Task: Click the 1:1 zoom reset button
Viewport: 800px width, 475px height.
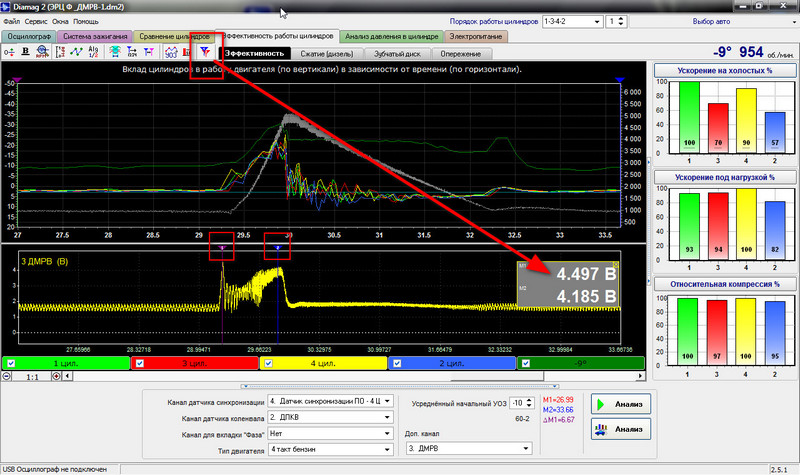Action: point(32,377)
